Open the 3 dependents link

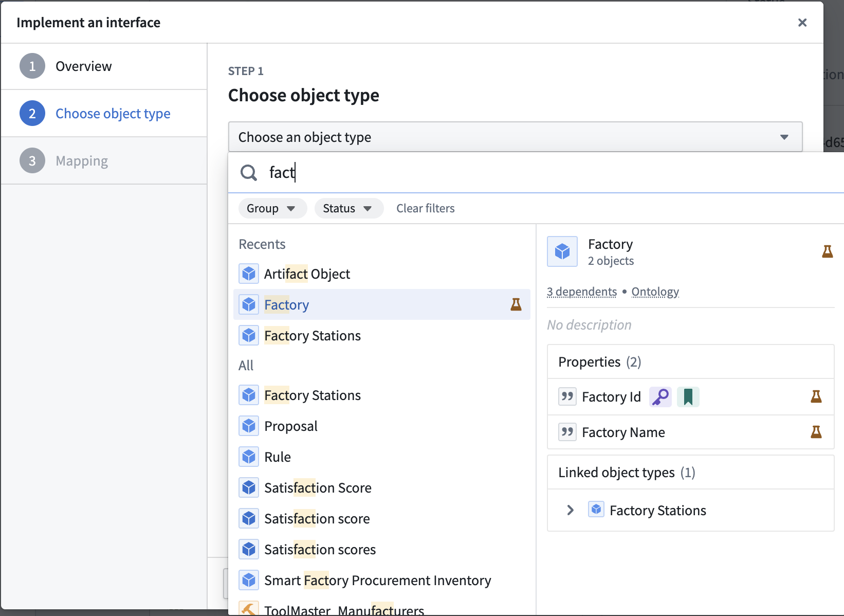(581, 292)
